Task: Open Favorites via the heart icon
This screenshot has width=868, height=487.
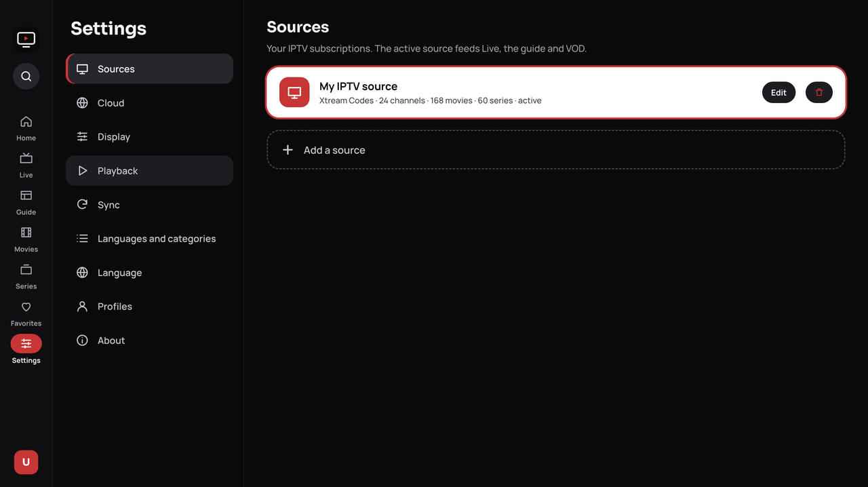Action: point(26,314)
